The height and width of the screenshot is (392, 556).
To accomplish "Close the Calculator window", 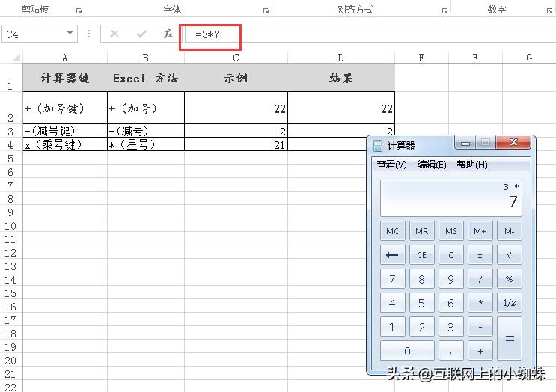I will click(513, 142).
